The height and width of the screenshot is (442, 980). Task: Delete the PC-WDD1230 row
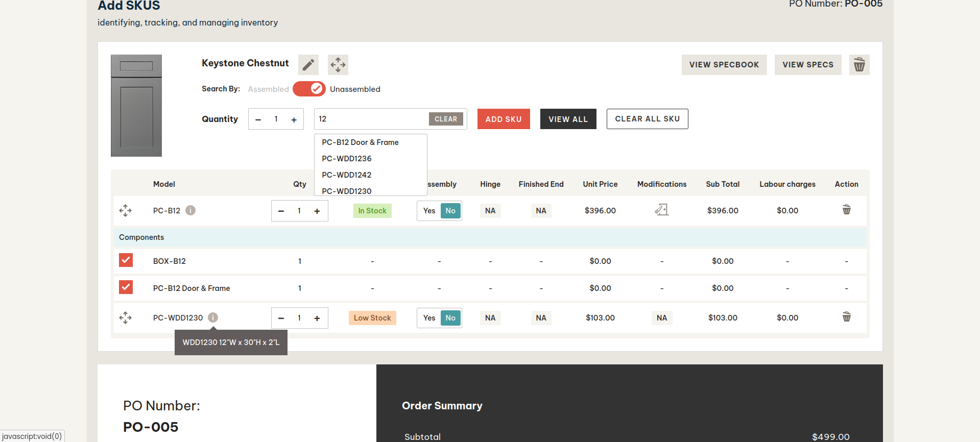(x=846, y=317)
